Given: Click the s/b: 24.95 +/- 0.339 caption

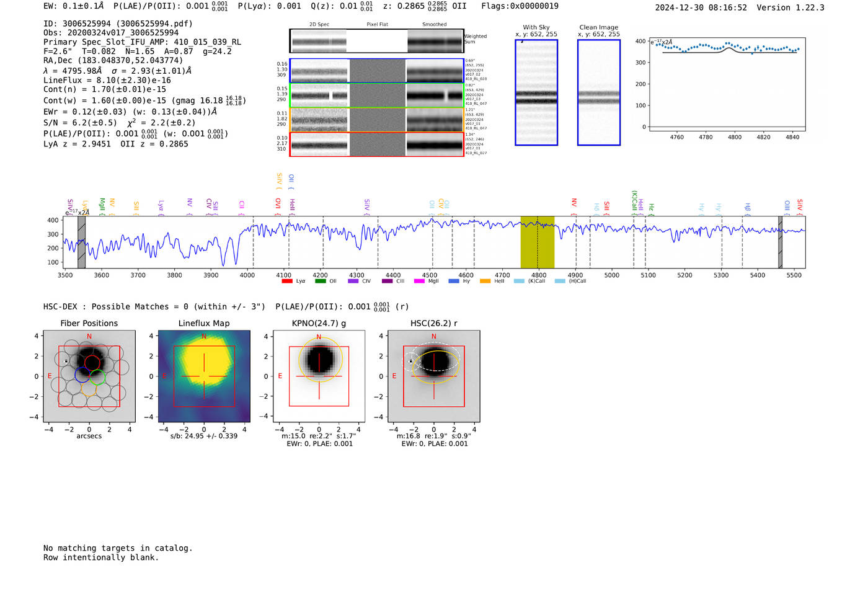Looking at the screenshot, I should point(204,436).
